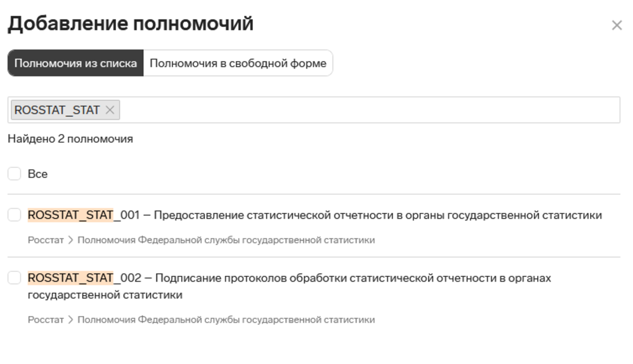Activate the Полномочия из списка tab
The image size is (633, 364).
(75, 63)
